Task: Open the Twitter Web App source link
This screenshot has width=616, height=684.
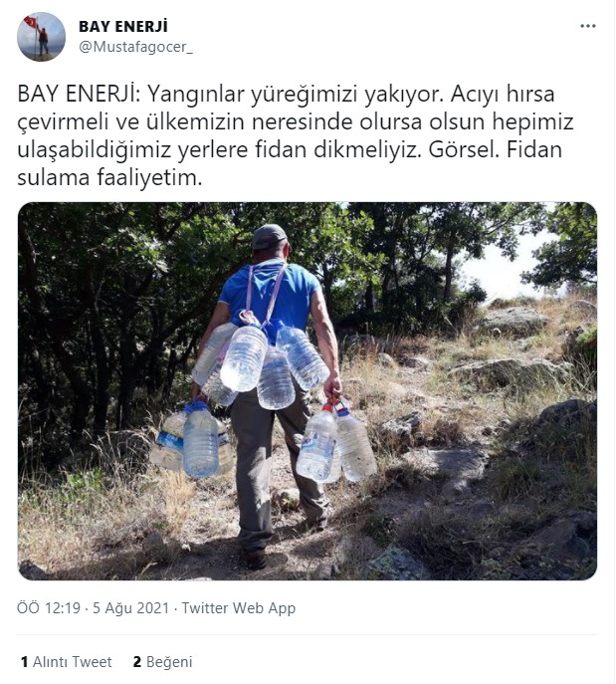Action: coord(239,608)
